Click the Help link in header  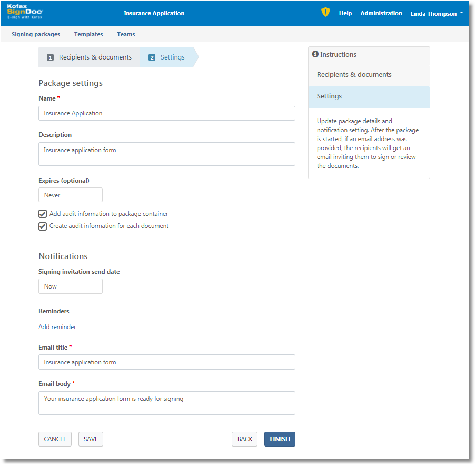345,13
